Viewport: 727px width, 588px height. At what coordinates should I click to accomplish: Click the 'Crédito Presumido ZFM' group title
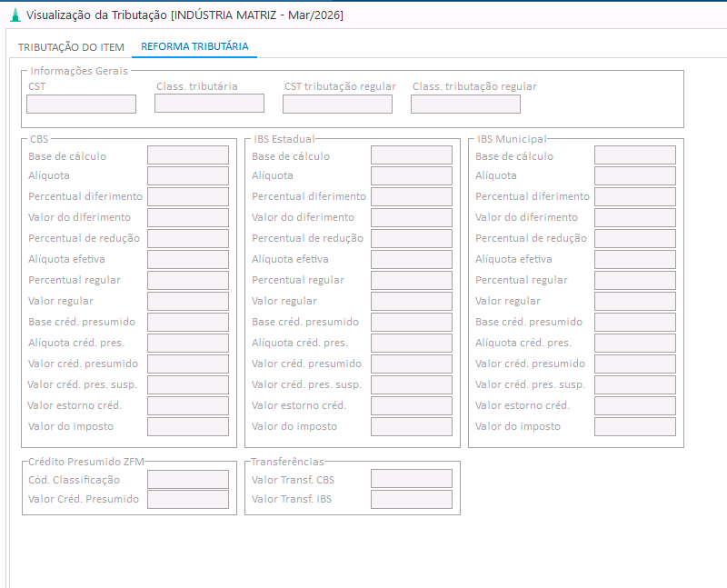pyautogui.click(x=86, y=462)
